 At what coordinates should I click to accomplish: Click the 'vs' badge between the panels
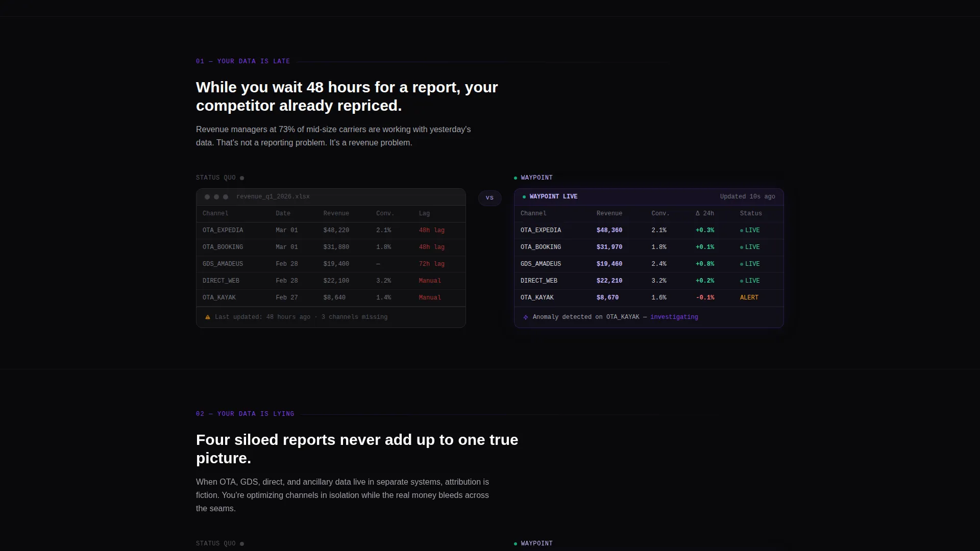490,198
